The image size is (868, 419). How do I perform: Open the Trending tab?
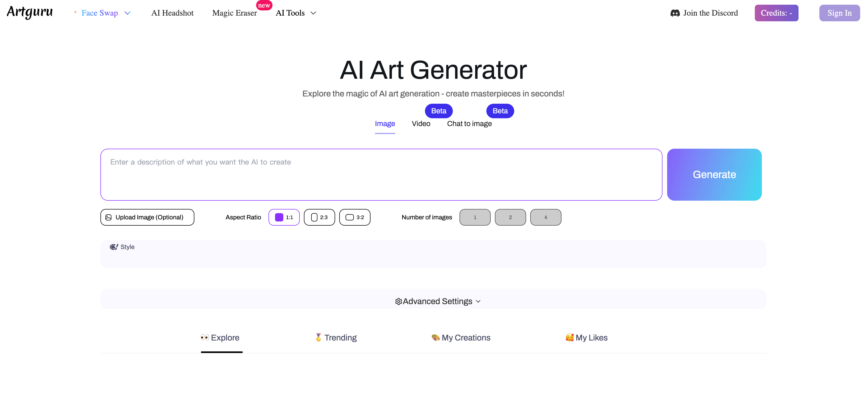tap(336, 338)
